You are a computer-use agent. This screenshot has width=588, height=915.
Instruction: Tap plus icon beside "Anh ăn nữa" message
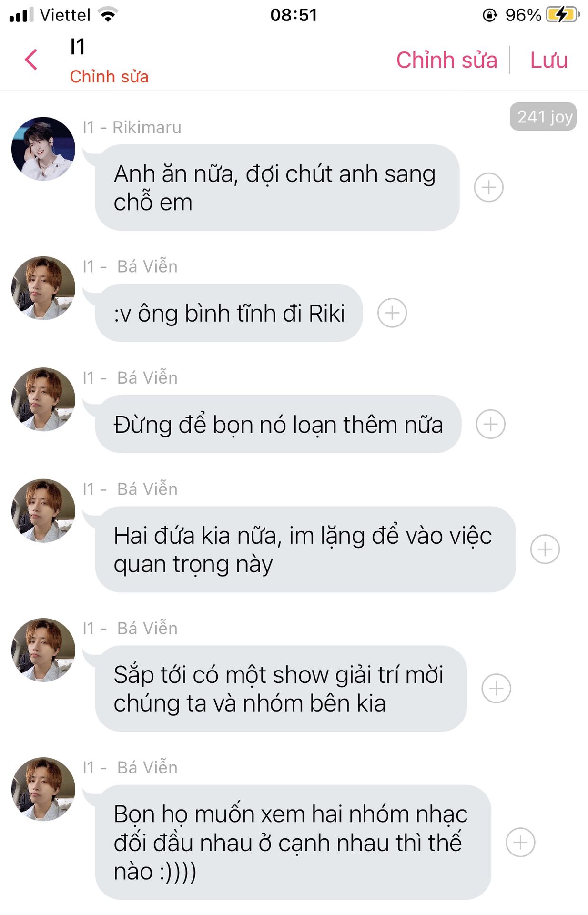click(x=488, y=187)
